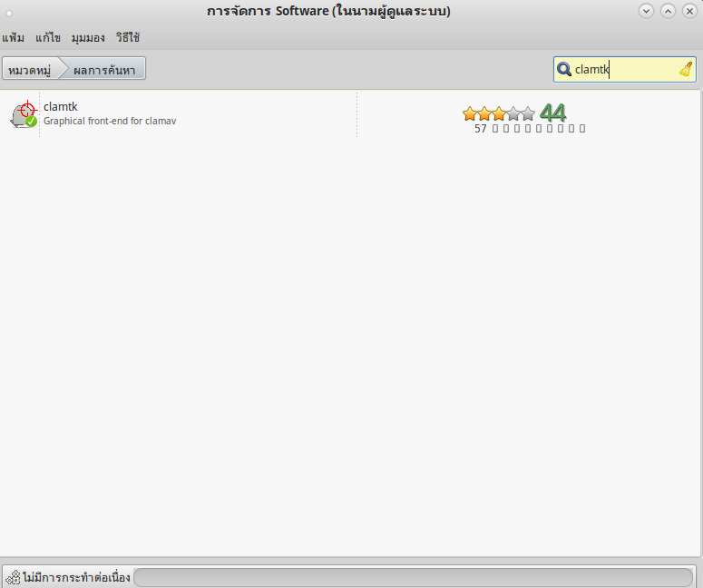Close the Software Manager window

tap(689, 11)
